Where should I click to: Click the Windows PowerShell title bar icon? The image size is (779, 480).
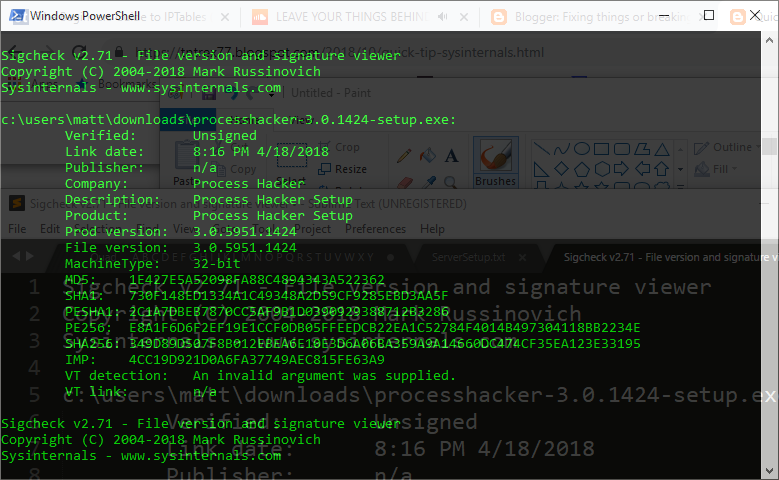[18, 16]
